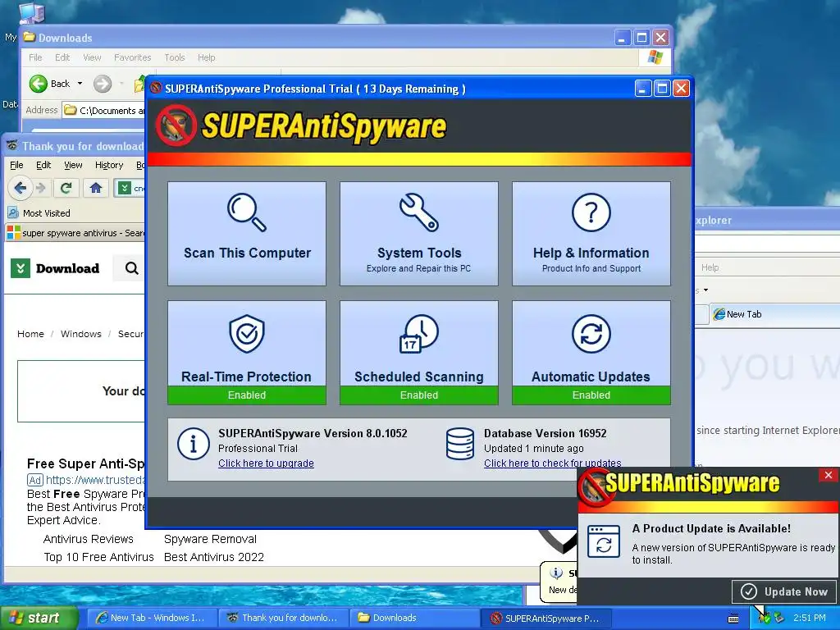The image size is (840, 630).
Task: Open Spyware Removal link
Action: pyautogui.click(x=210, y=539)
